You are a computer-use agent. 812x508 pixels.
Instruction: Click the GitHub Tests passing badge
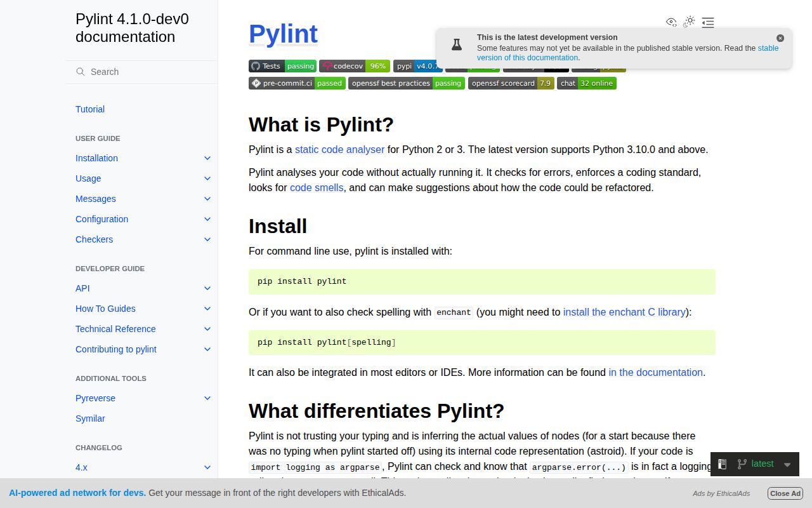tap(282, 66)
